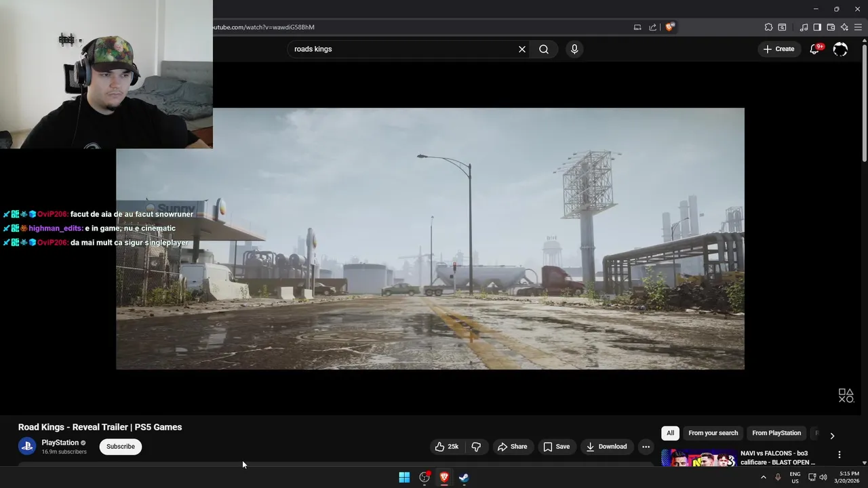This screenshot has height=488, width=868.
Task: Select the From PlayStation chip
Action: tap(776, 433)
